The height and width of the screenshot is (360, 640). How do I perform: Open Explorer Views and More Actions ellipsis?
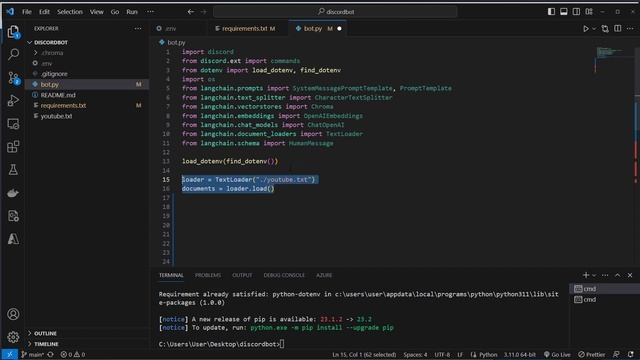[138, 29]
